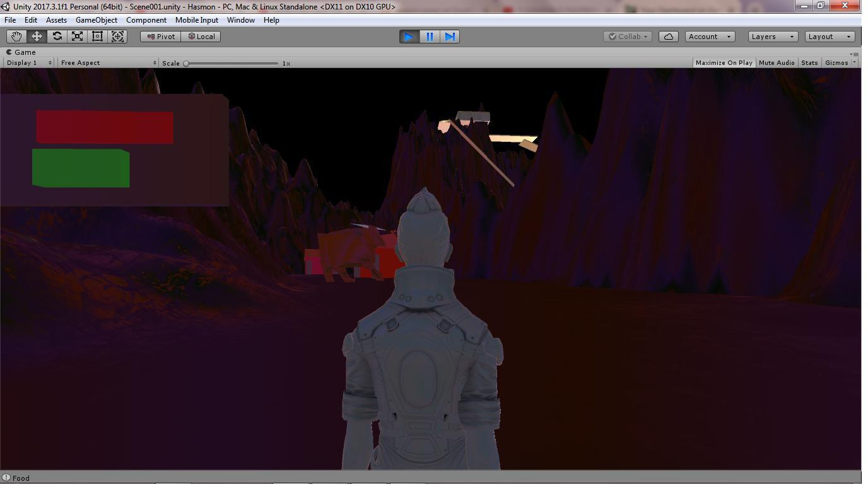
Task: Toggle Mute Audio
Action: (x=777, y=62)
